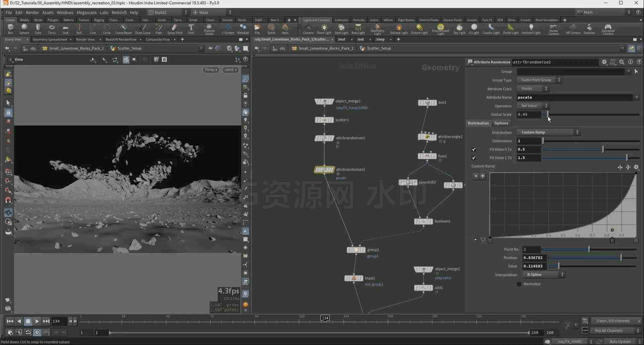This screenshot has height=345, width=644.
Task: Open the custom ramp gear options
Action: [636, 167]
